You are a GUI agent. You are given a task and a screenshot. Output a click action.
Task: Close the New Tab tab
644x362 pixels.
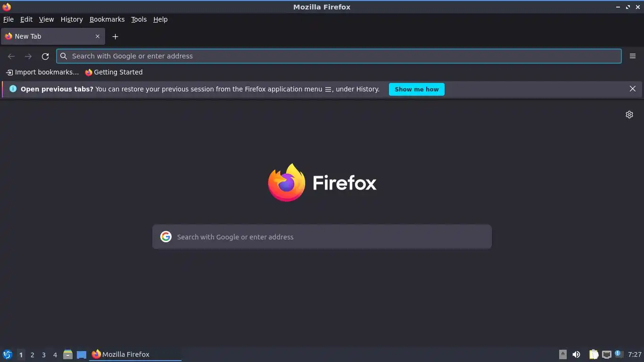point(98,36)
